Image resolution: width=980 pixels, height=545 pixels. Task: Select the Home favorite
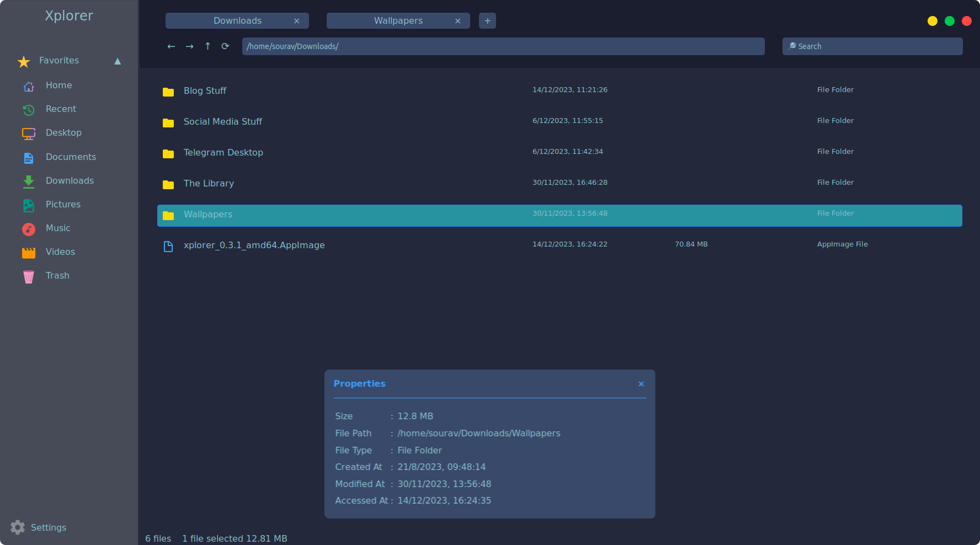(x=58, y=85)
